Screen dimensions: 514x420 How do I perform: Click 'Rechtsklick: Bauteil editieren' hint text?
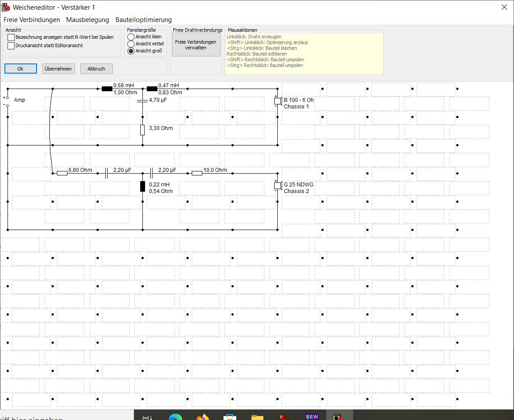point(257,54)
